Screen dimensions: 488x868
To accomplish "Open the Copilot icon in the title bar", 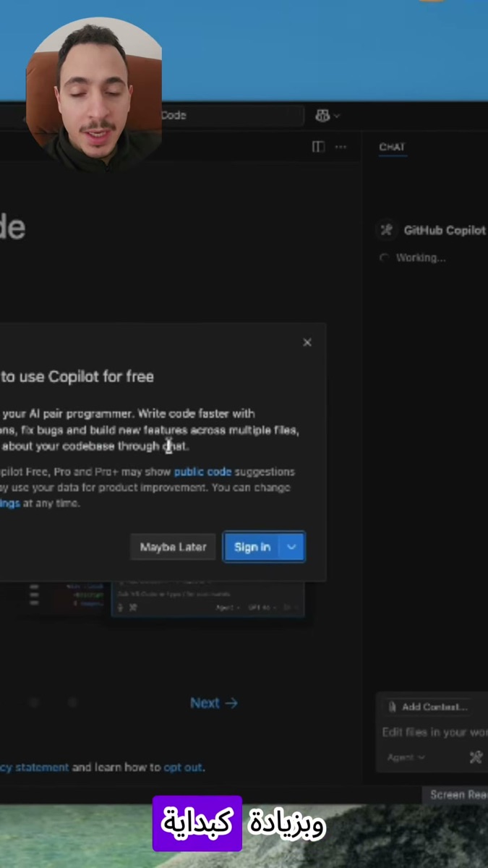I will tap(322, 116).
